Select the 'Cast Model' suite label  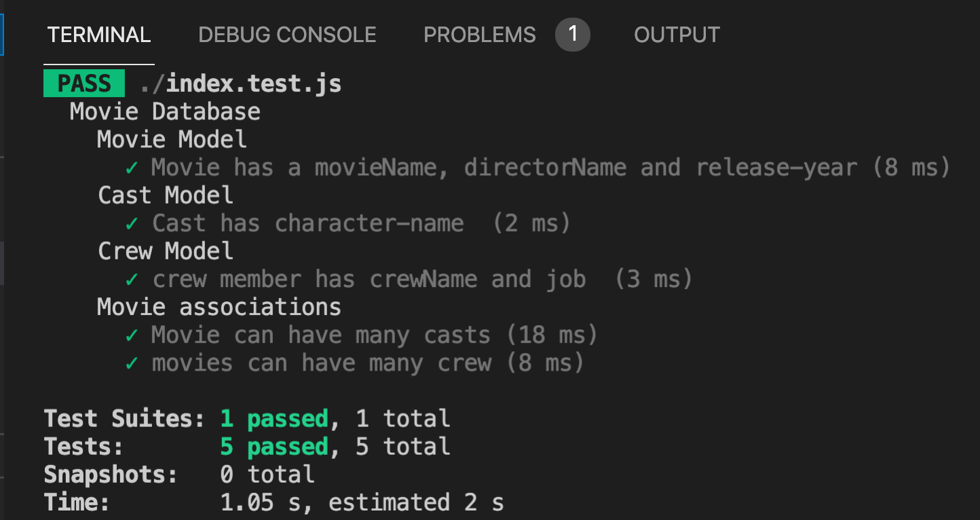pyautogui.click(x=165, y=195)
